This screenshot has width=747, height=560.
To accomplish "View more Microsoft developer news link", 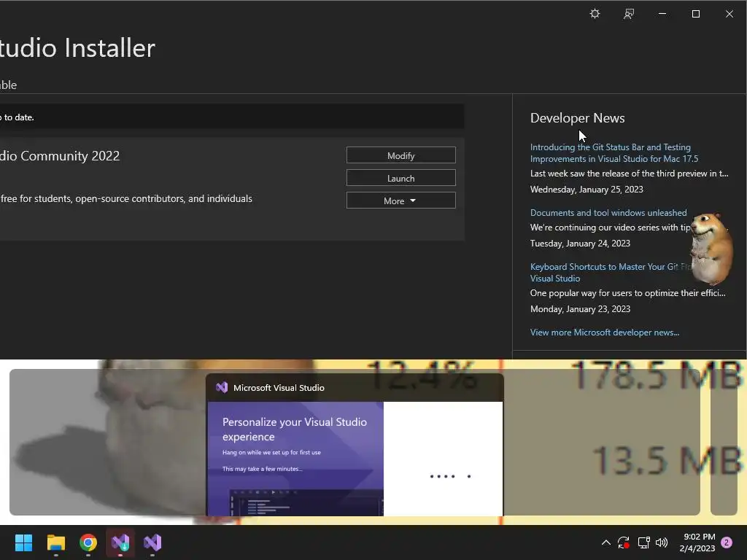I will click(605, 332).
